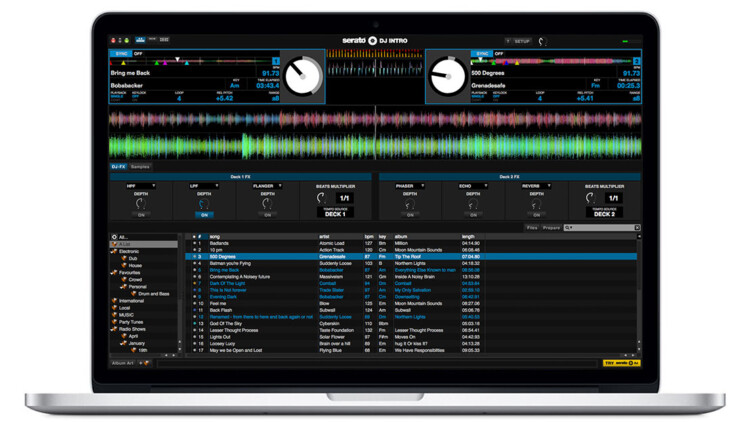The width and height of the screenshot is (750, 422).
Task: Click Deck 1 virtual platter
Action: click(303, 76)
